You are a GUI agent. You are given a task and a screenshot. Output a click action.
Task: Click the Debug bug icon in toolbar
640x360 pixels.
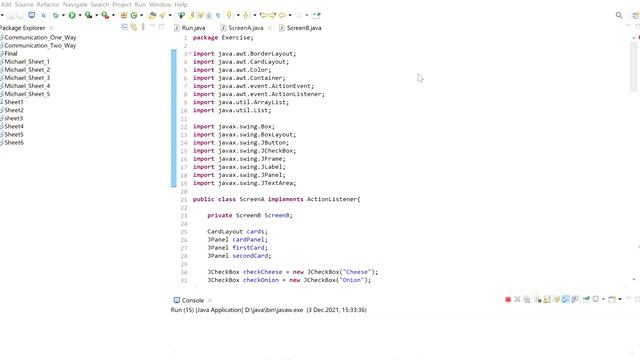point(56,15)
